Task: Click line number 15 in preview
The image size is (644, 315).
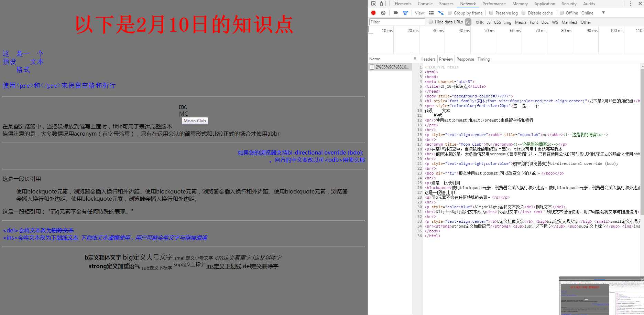Action: click(x=419, y=135)
